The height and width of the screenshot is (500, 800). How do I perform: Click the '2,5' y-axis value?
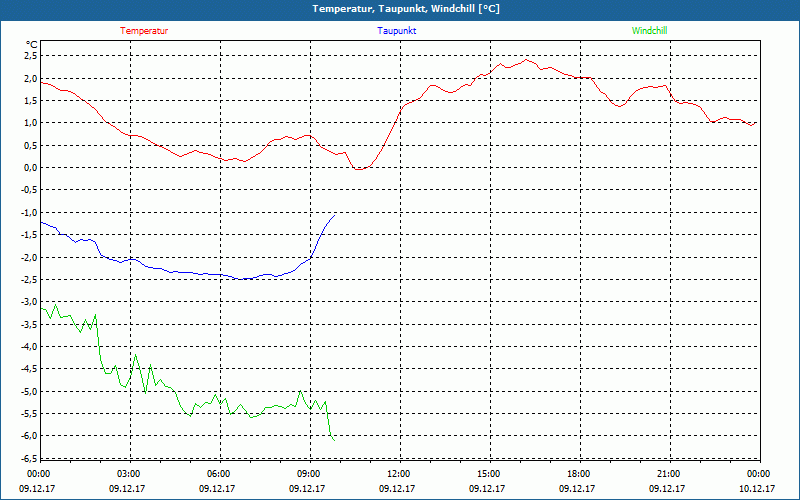(x=31, y=56)
